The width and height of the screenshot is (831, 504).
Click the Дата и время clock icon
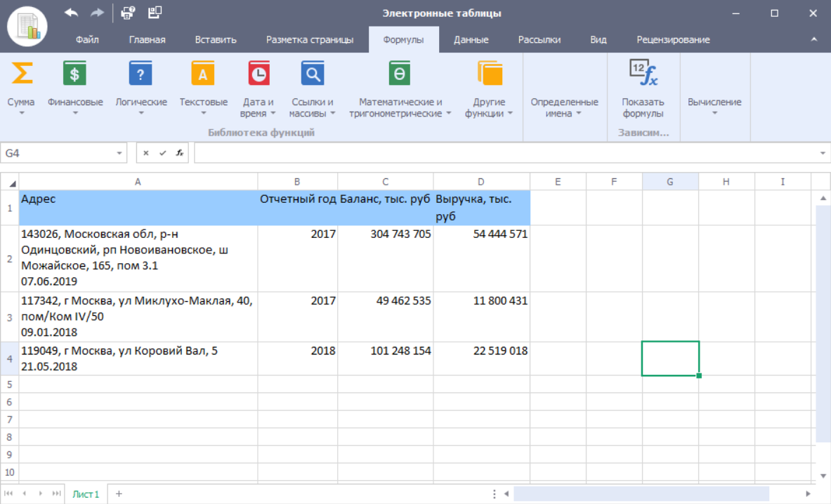[x=259, y=73]
